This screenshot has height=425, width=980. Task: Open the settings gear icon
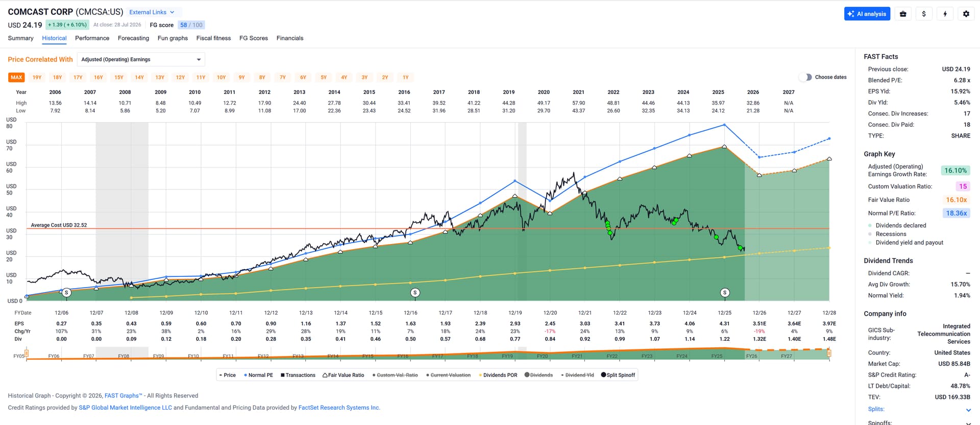[x=966, y=14]
